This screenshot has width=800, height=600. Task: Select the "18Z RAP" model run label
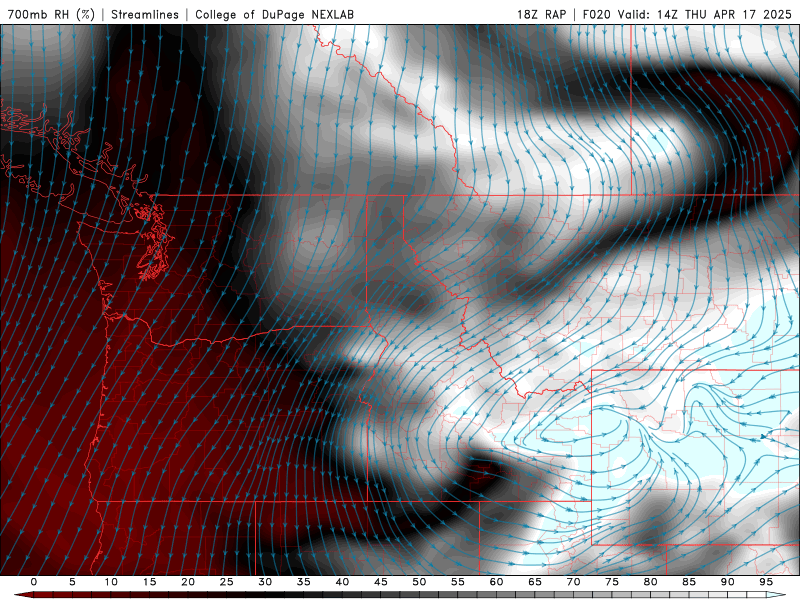[x=541, y=14]
